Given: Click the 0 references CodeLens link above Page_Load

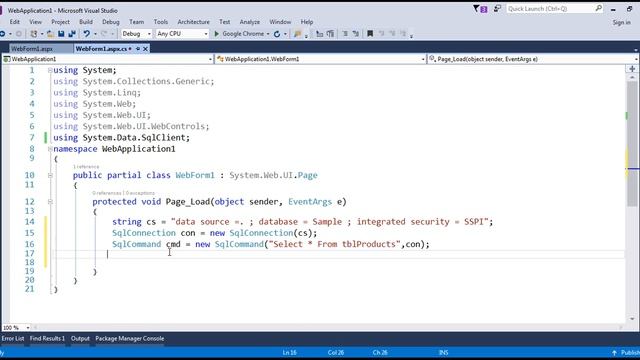Looking at the screenshot, I should click(x=107, y=193).
